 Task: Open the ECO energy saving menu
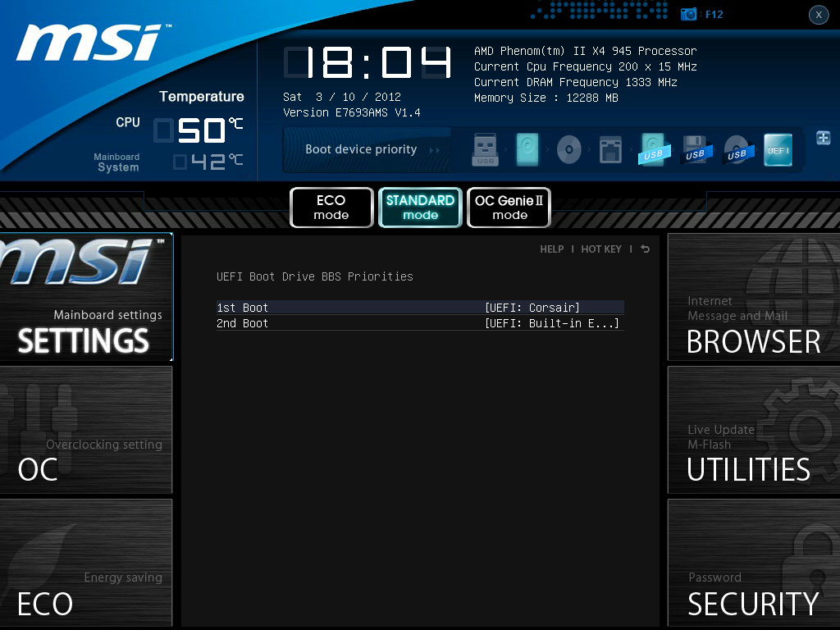(86, 563)
